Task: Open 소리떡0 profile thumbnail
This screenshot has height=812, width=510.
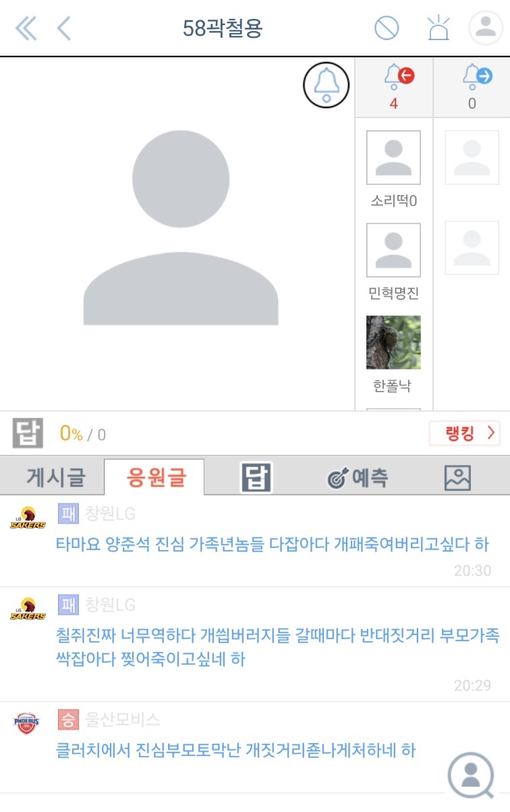Action: [x=393, y=157]
